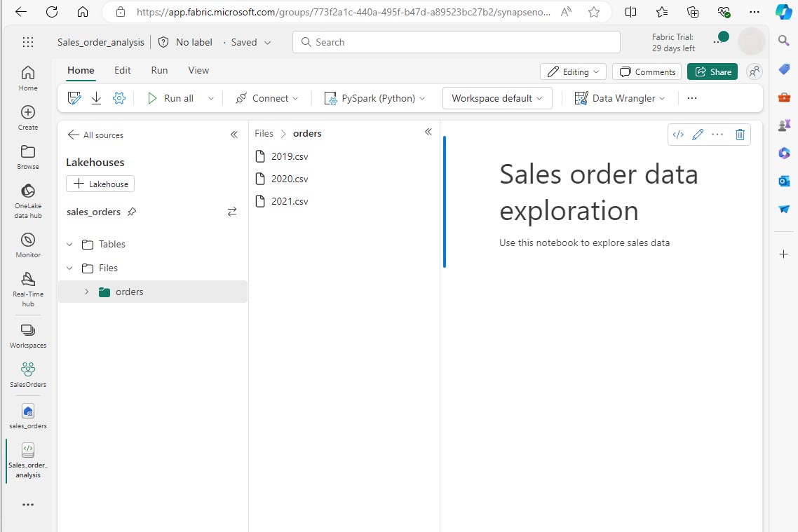Open more cell options ellipsis
The image size is (798, 532).
(x=717, y=135)
